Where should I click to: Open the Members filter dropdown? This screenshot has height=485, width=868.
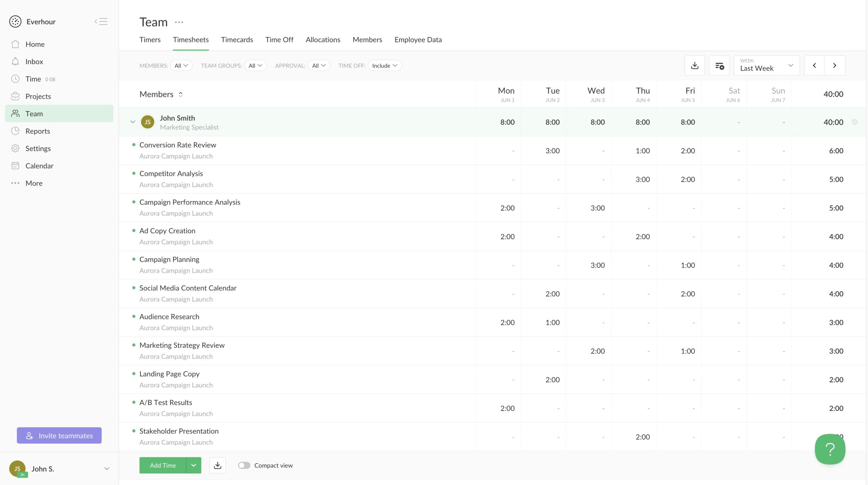tap(181, 65)
